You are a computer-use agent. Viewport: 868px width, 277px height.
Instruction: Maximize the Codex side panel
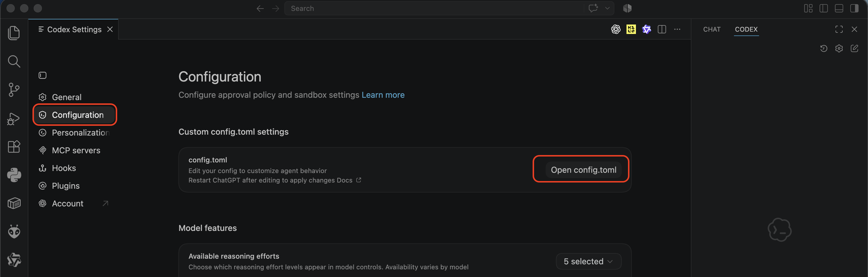839,29
